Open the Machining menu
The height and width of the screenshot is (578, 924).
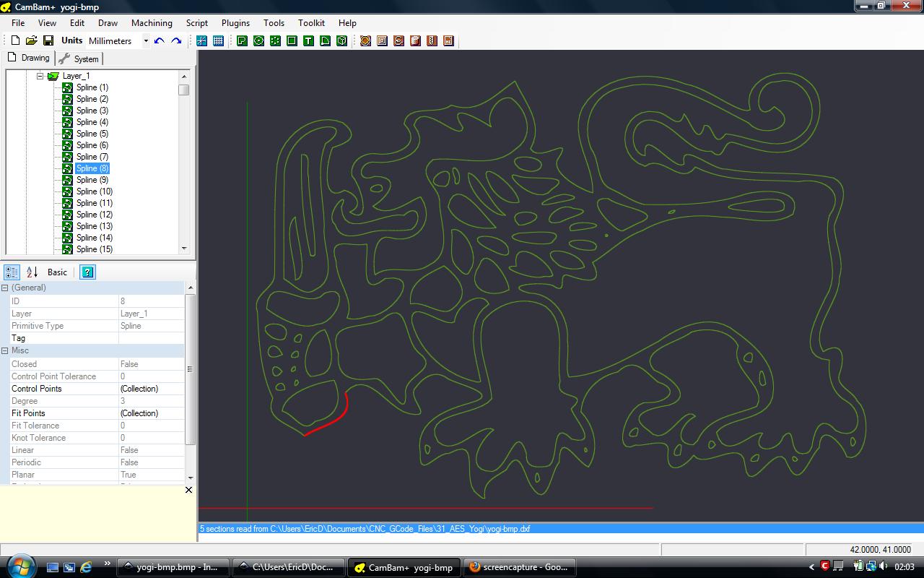click(152, 23)
